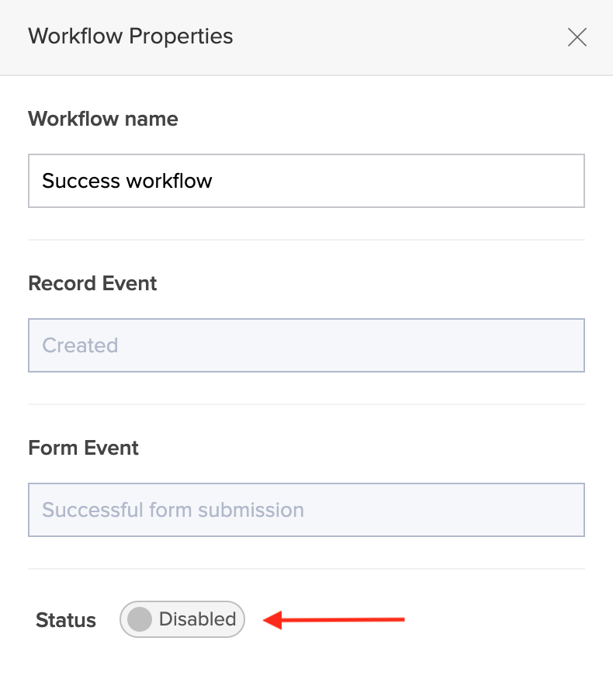Image resolution: width=613 pixels, height=700 pixels.
Task: Click the "Workflow name" label
Action: pyautogui.click(x=103, y=119)
